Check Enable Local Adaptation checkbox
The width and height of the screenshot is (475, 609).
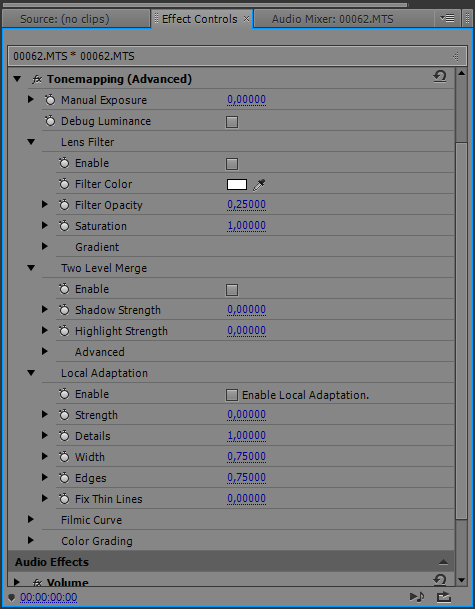click(x=232, y=395)
